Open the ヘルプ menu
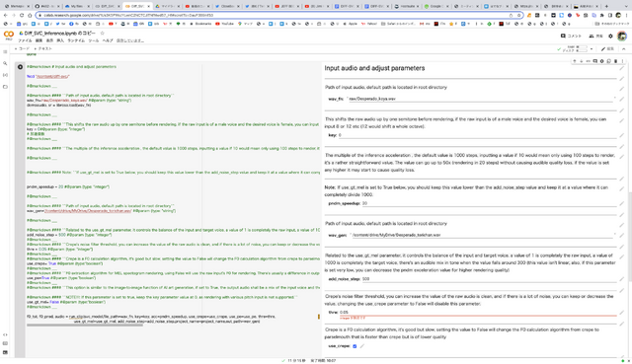The image size is (632, 364). pyautogui.click(x=108, y=40)
